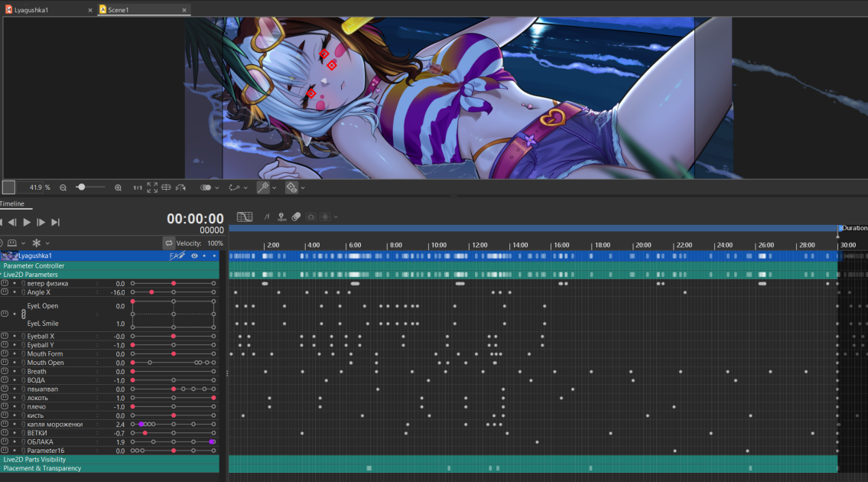Click the timeline marker pin icon

pos(281,217)
